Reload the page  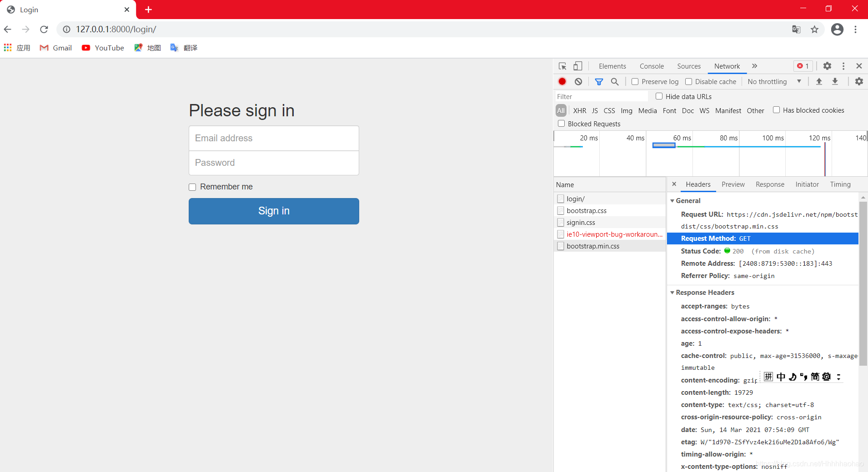coord(44,30)
